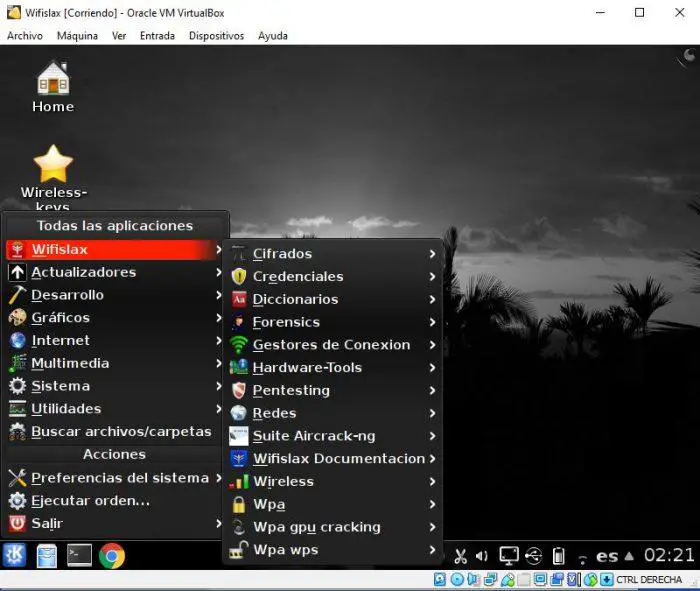Click the Credenciales shield icon
This screenshot has width=700, height=591.
coord(239,276)
